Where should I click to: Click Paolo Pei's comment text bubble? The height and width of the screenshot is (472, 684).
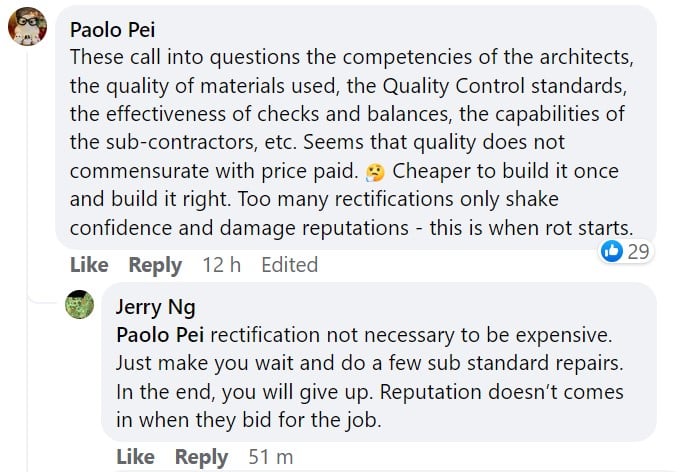point(356,127)
